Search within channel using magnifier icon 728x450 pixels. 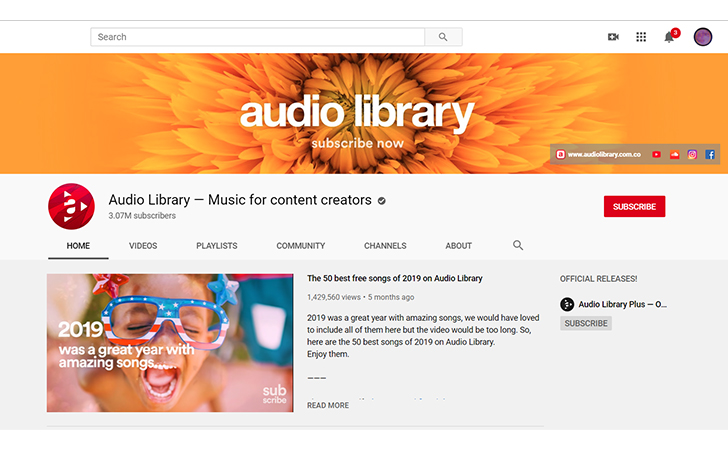point(518,245)
